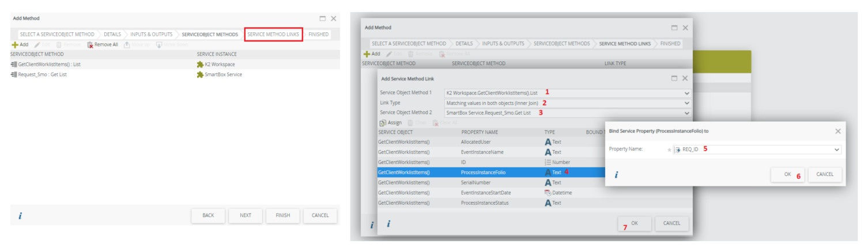868x251 pixels.
Task: Click the info icon in Bind Service Property dialog
Action: click(x=616, y=175)
